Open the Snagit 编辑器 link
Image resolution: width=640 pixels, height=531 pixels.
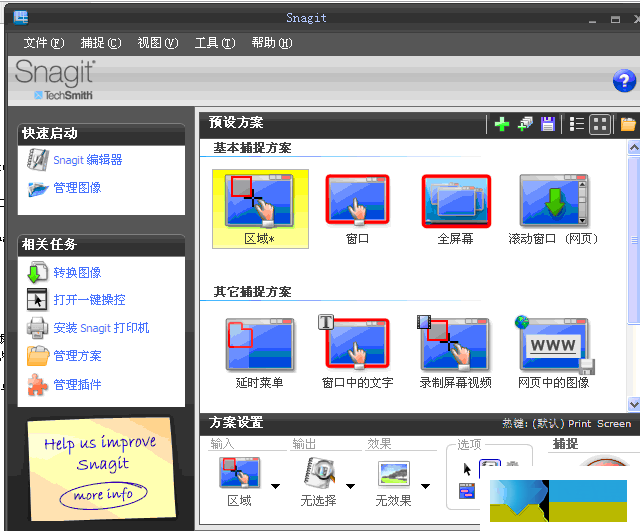click(88, 160)
